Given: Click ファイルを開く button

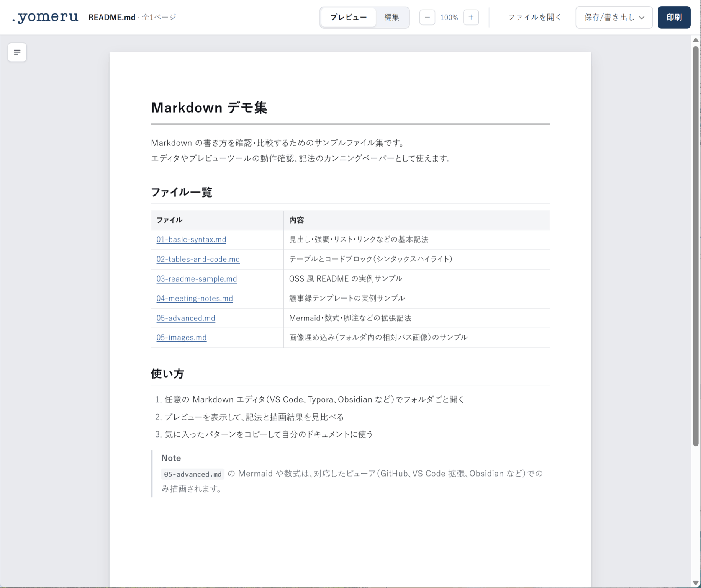Looking at the screenshot, I should pos(534,17).
